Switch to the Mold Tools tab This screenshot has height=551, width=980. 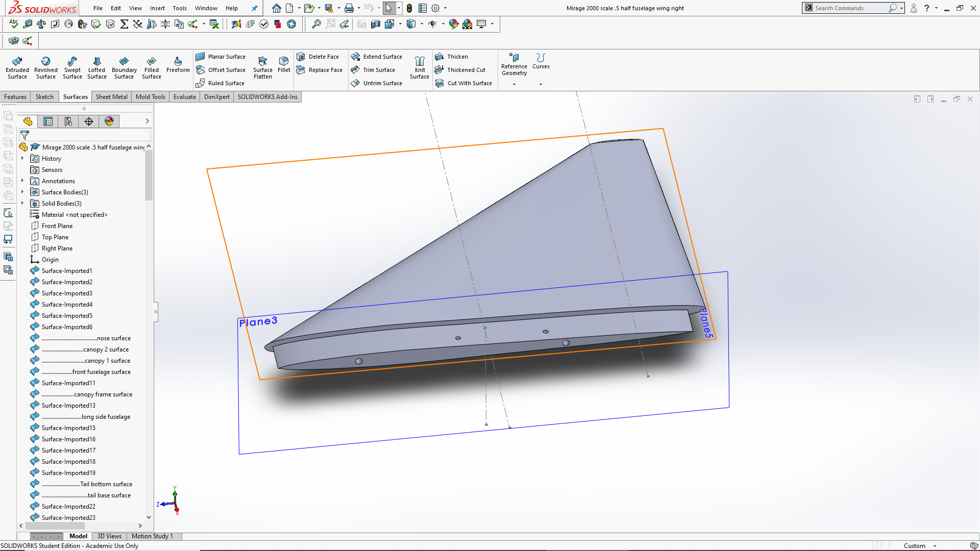tap(150, 96)
